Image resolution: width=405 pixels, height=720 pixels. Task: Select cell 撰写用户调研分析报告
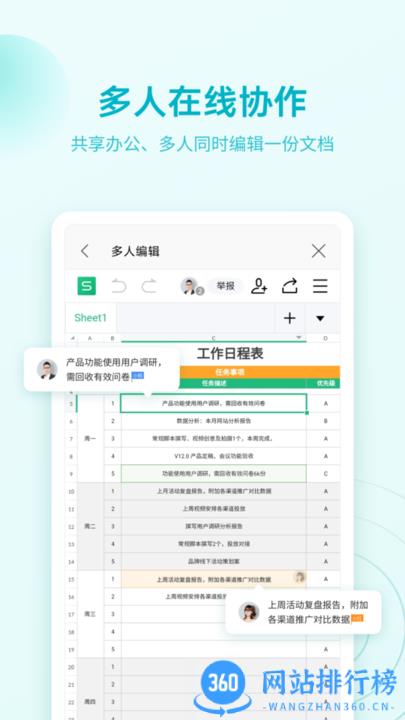(214, 526)
